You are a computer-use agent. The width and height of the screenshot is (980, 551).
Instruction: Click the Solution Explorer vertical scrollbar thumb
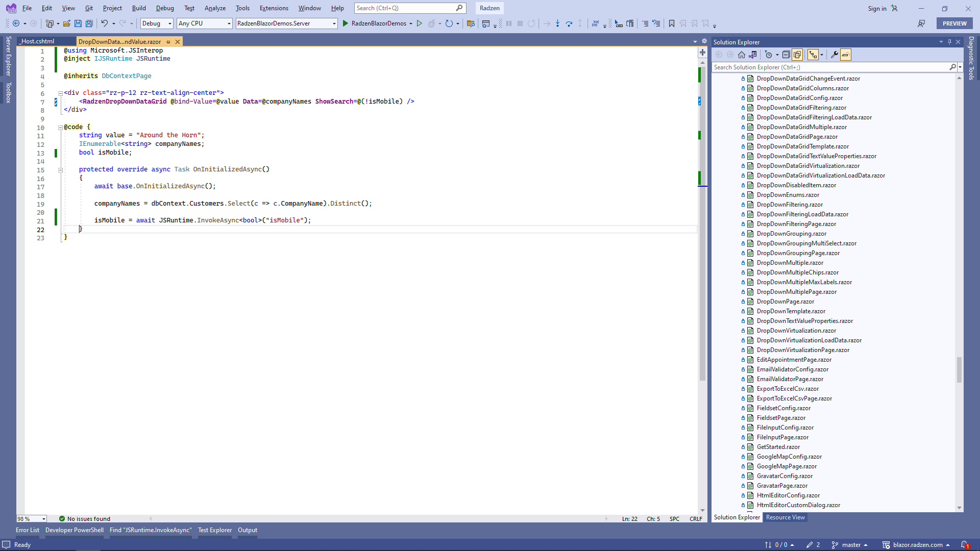[959, 369]
